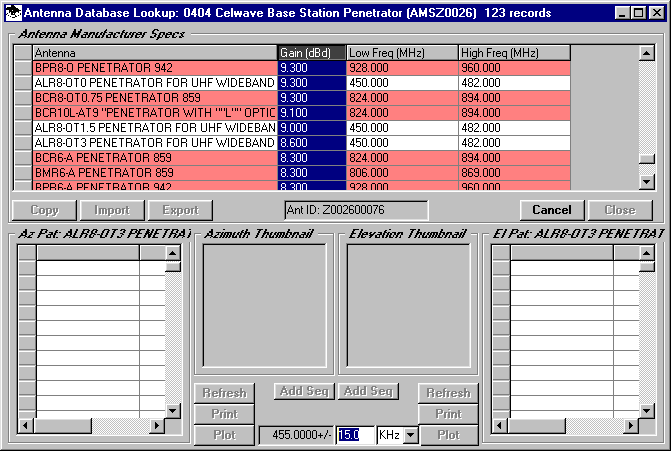The width and height of the screenshot is (671, 451).
Task: Click the Copy button
Action: pos(45,210)
